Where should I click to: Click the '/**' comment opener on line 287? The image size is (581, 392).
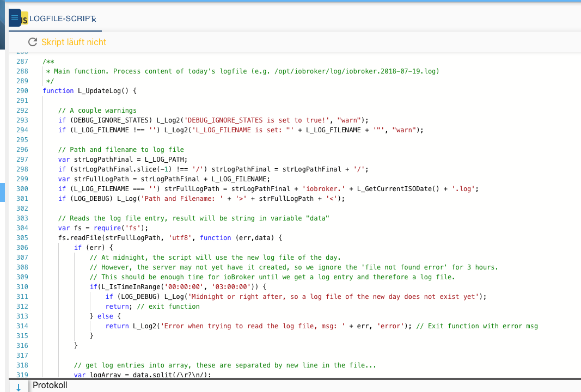point(48,62)
